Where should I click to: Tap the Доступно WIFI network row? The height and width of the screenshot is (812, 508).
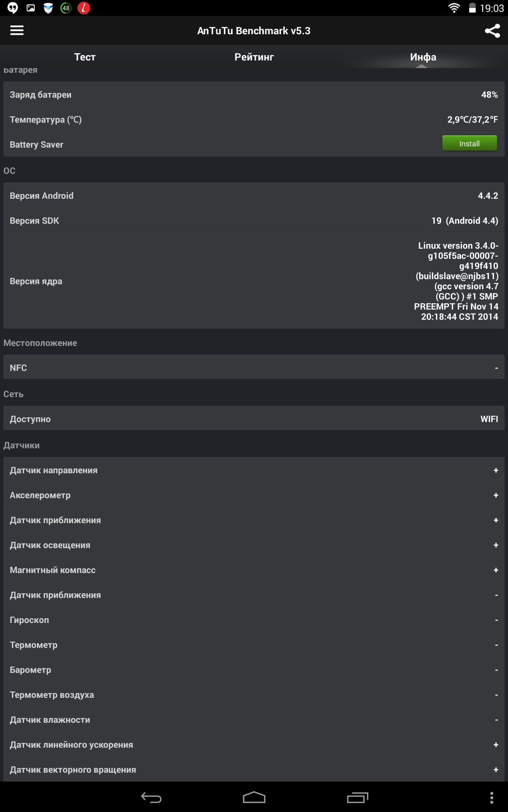point(254,419)
